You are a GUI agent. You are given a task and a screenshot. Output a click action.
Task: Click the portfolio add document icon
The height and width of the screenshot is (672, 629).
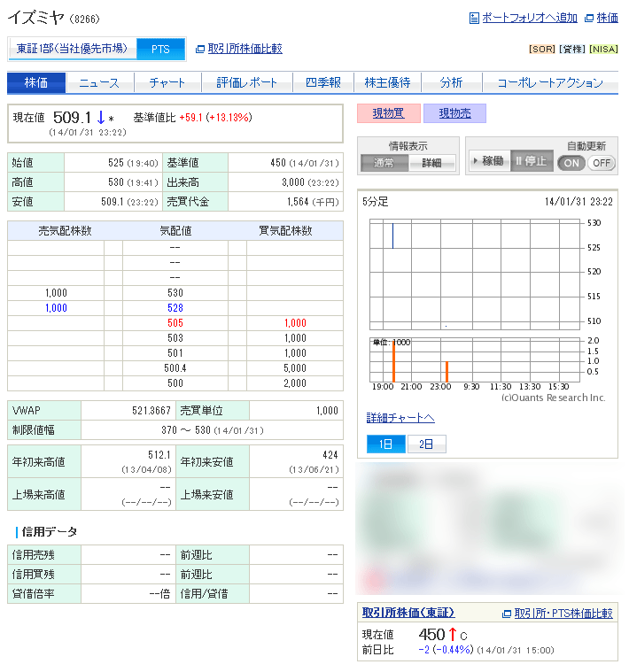coord(474,18)
